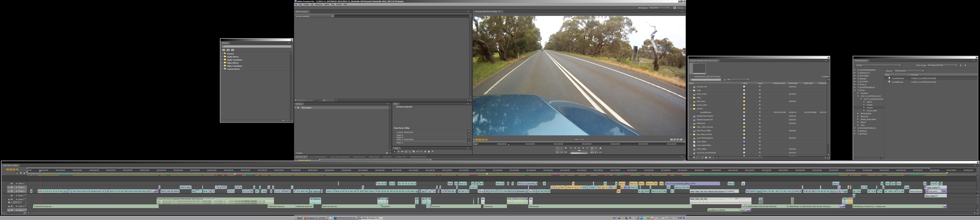Viewport: 980px width, 220px height.
Task: Mute Audio 4 track speaker toggle
Action: coord(9,210)
